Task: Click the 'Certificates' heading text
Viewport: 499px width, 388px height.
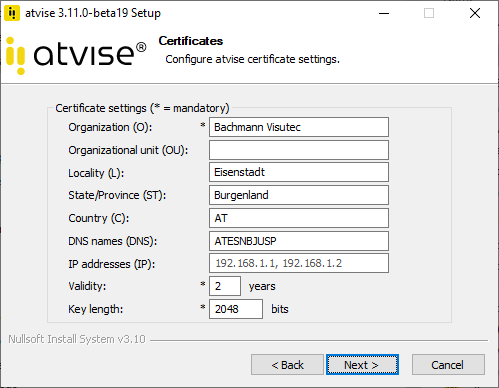Action: pyautogui.click(x=191, y=41)
